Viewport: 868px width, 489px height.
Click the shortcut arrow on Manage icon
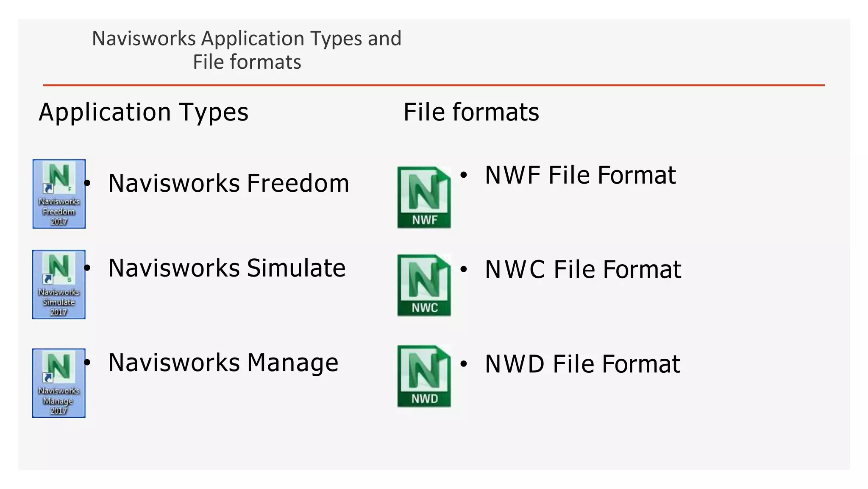click(x=48, y=377)
